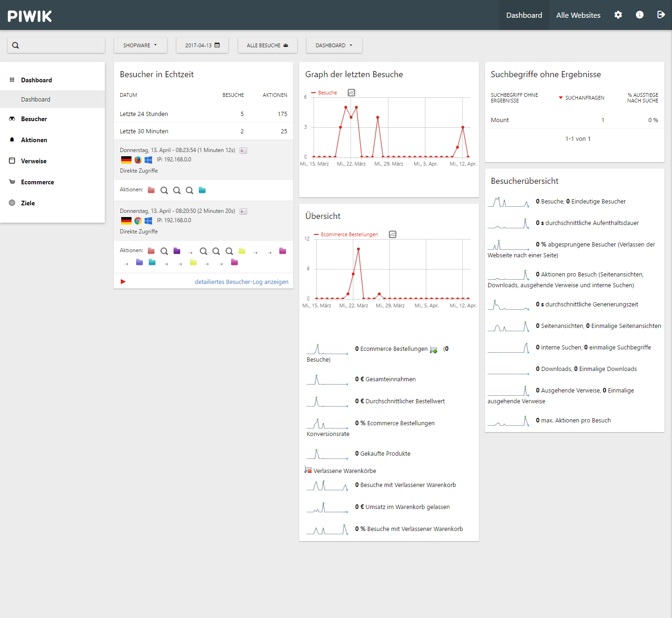Click the Ziele target icon in sidebar
This screenshot has width=672, height=618.
(12, 203)
